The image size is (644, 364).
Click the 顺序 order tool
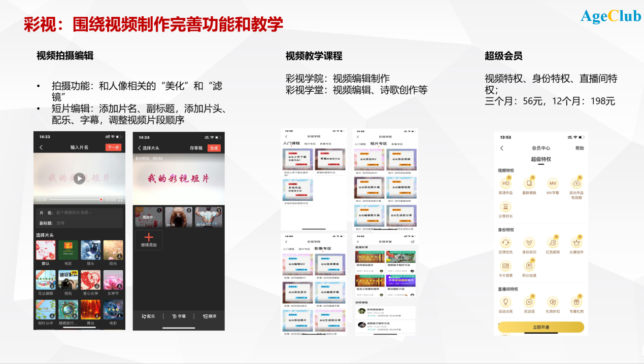click(210, 316)
